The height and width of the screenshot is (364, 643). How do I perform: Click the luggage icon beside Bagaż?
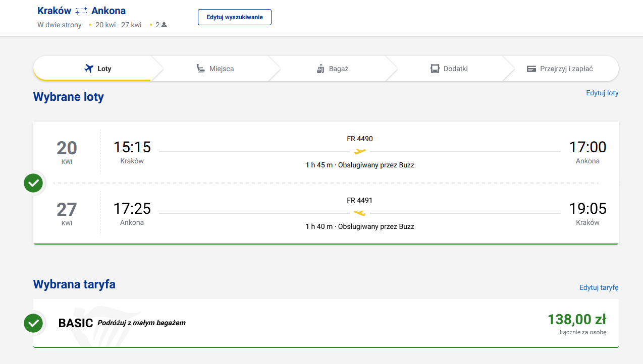(x=320, y=69)
